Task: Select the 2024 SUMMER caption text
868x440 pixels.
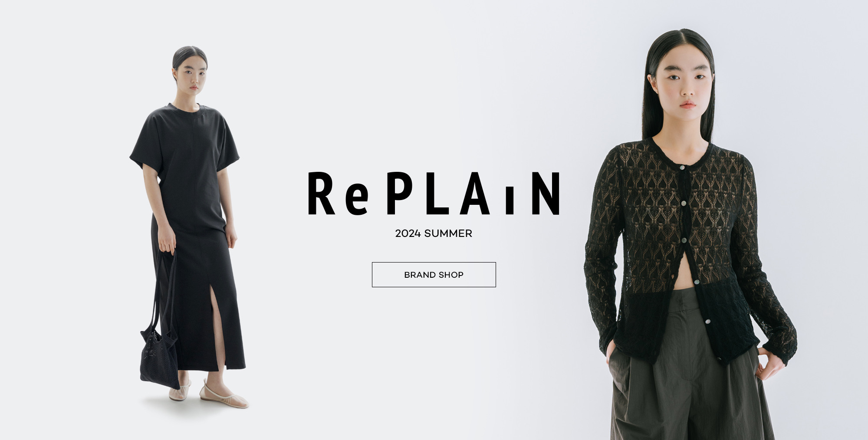Action: click(434, 233)
